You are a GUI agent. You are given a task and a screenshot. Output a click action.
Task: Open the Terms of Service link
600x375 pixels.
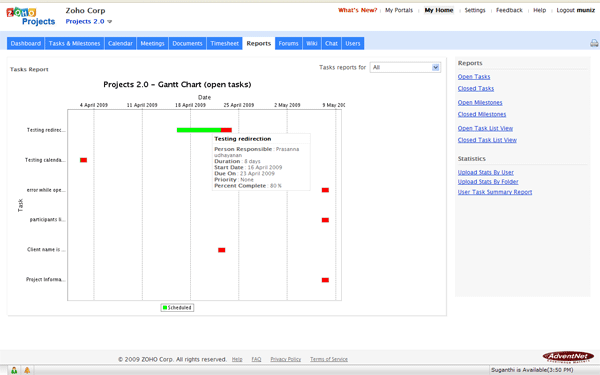[329, 359]
